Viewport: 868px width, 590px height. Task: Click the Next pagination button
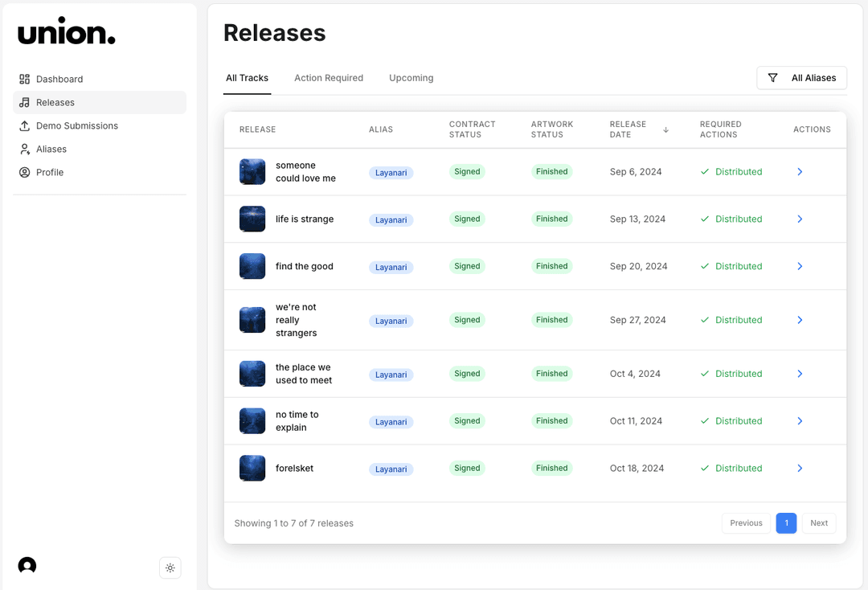click(x=818, y=523)
